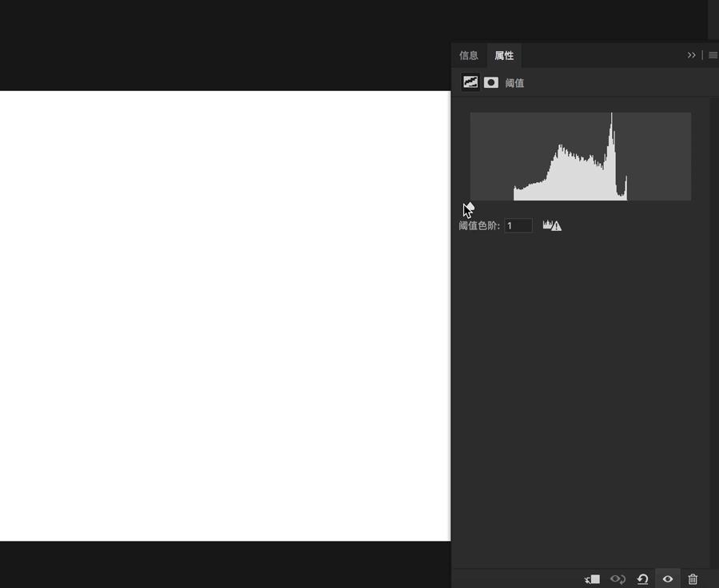Screen dimensions: 719x588
Task: Click the dark pasteboard above the canvas
Action: [x=224, y=45]
